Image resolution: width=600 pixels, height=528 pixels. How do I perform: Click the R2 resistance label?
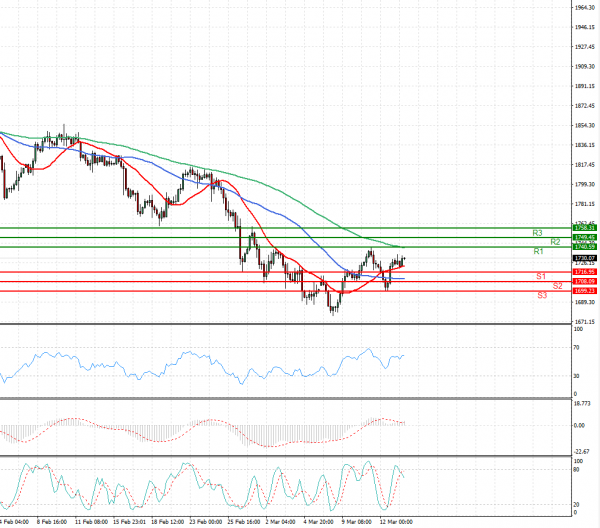click(x=555, y=242)
